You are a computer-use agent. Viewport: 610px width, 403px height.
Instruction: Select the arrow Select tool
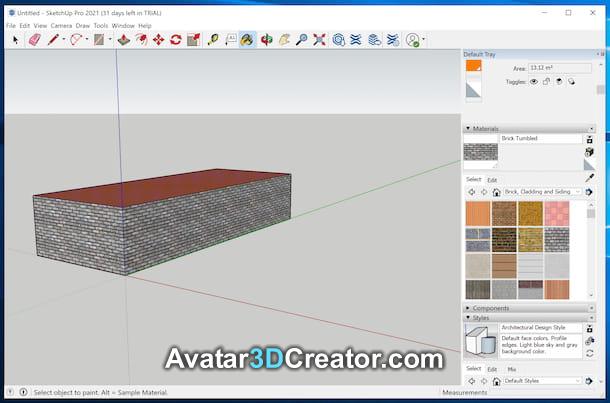coord(16,40)
